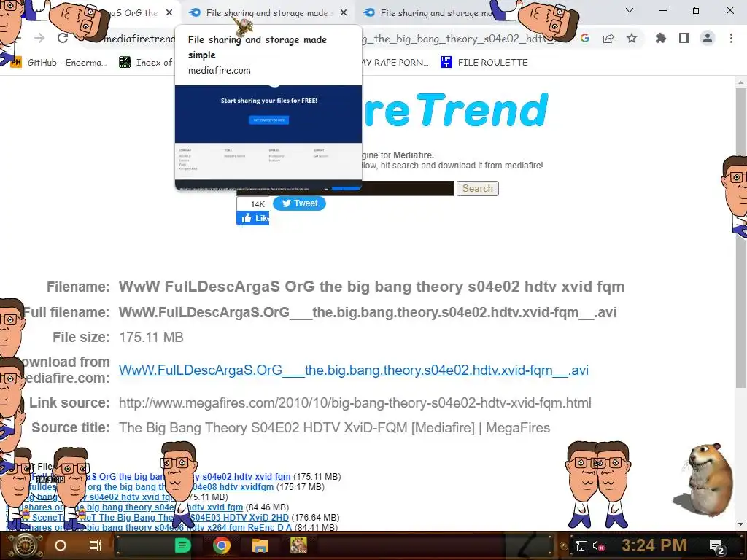Open the Google icon in address bar
Viewport: 747px width, 560px height.
tap(585, 39)
